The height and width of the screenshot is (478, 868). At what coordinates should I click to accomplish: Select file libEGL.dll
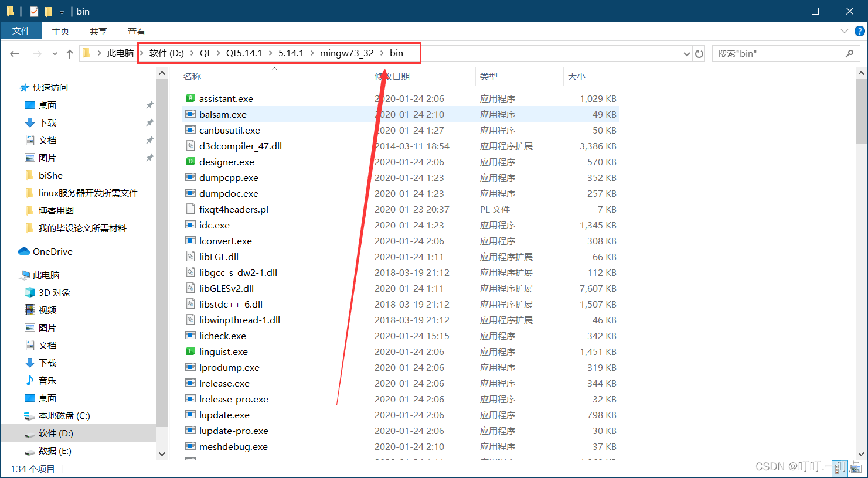coord(219,257)
